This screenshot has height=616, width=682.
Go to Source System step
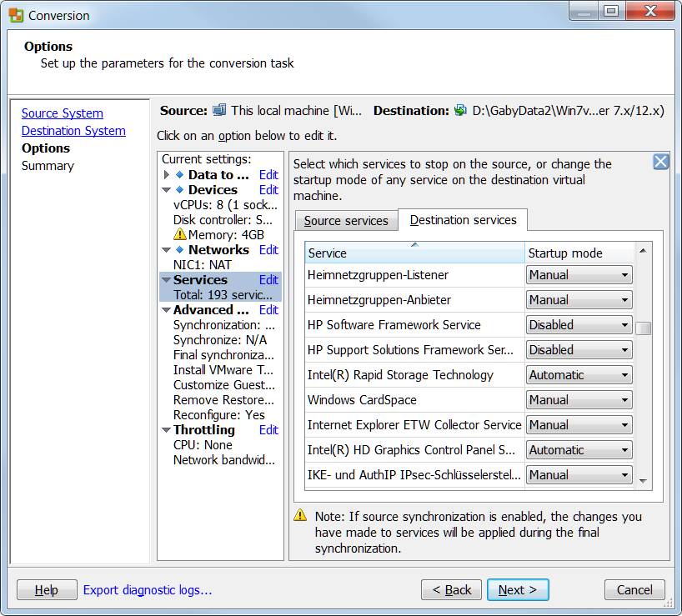click(x=63, y=113)
